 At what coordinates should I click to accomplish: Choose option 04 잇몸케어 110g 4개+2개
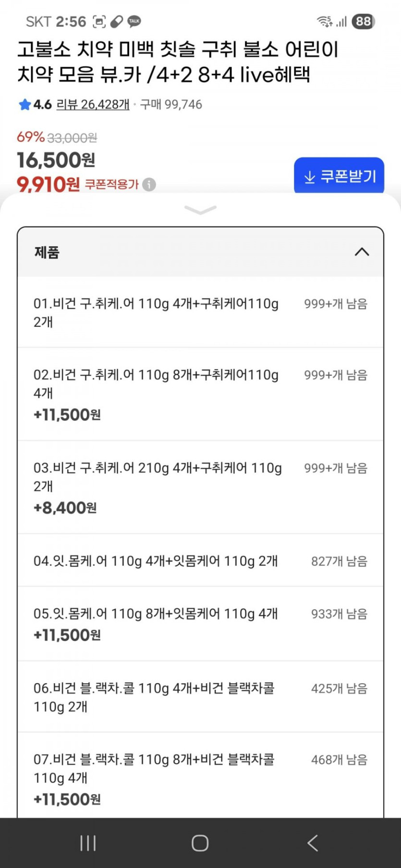200,560
